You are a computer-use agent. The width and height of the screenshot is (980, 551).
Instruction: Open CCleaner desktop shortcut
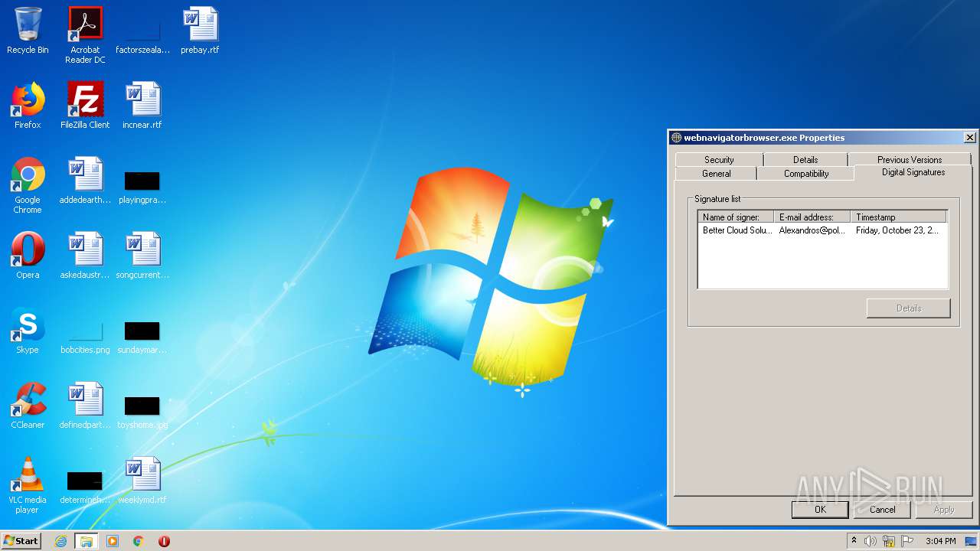point(28,406)
